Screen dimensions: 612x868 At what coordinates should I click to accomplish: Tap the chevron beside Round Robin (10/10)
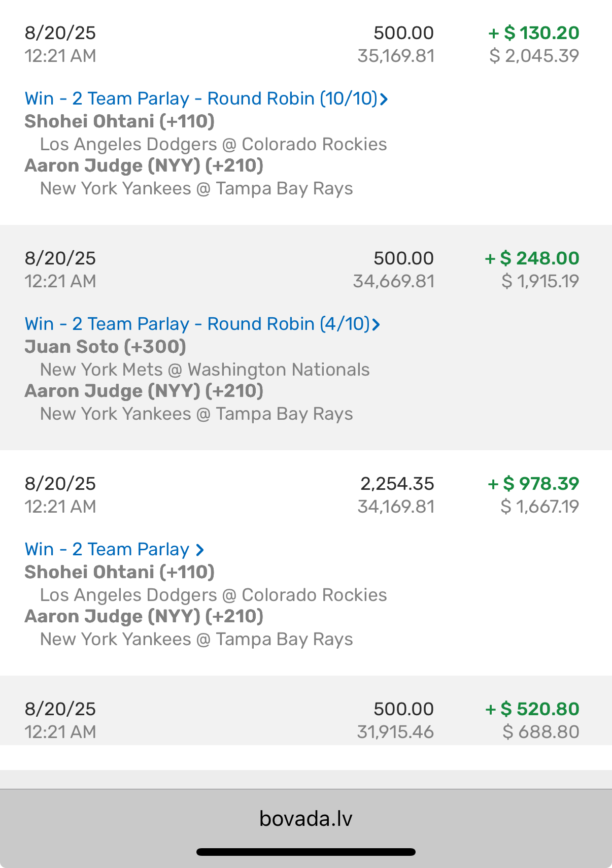point(384,99)
